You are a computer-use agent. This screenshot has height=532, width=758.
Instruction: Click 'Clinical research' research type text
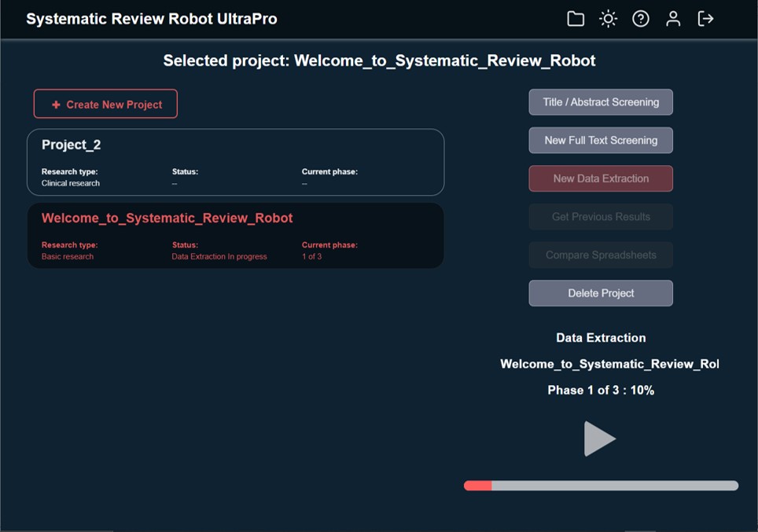[x=71, y=183]
